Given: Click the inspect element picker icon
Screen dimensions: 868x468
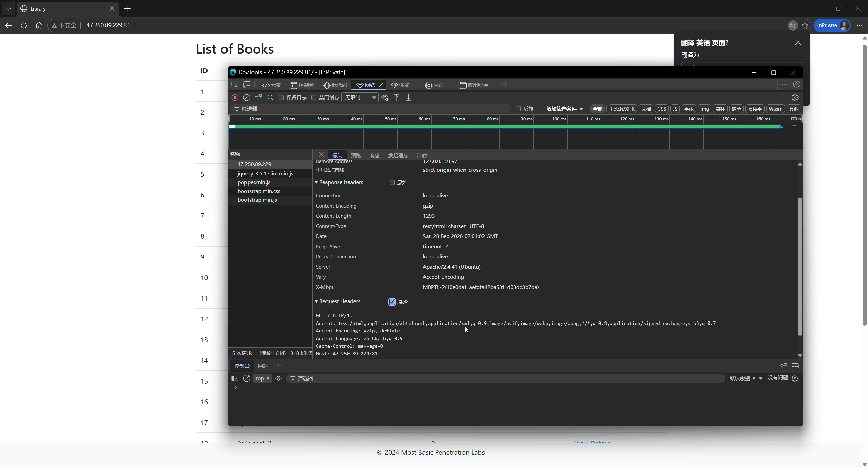Looking at the screenshot, I should 235,85.
